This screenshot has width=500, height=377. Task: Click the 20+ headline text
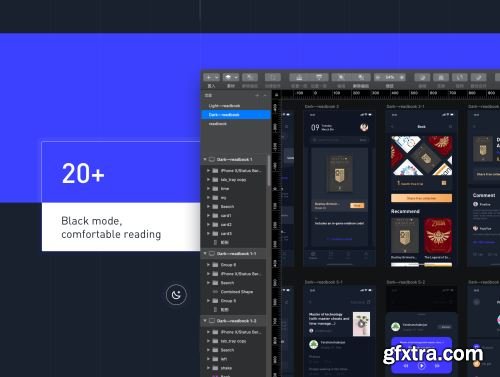(x=83, y=173)
